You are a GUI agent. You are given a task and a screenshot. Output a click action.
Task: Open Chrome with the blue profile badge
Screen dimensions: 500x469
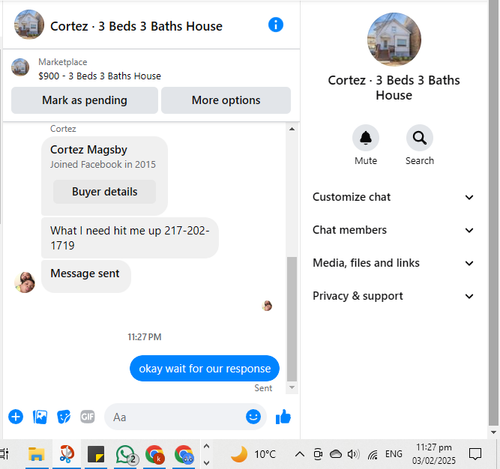click(x=184, y=454)
